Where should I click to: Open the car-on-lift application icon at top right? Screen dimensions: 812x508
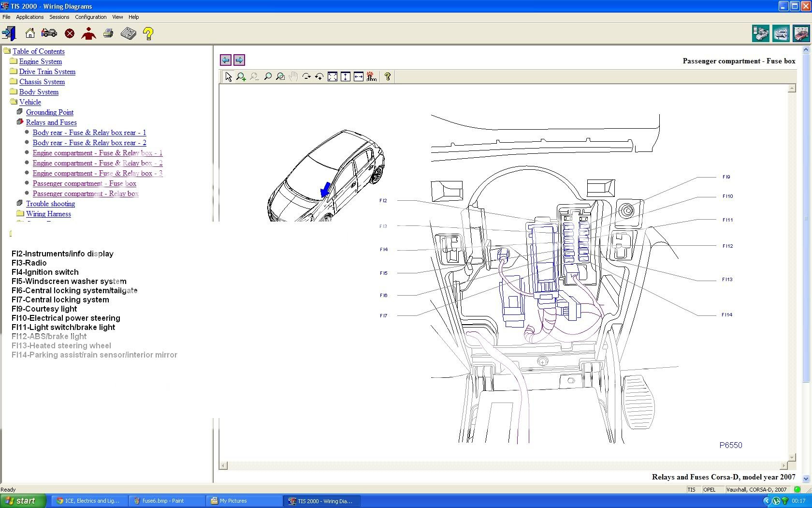tap(781, 33)
